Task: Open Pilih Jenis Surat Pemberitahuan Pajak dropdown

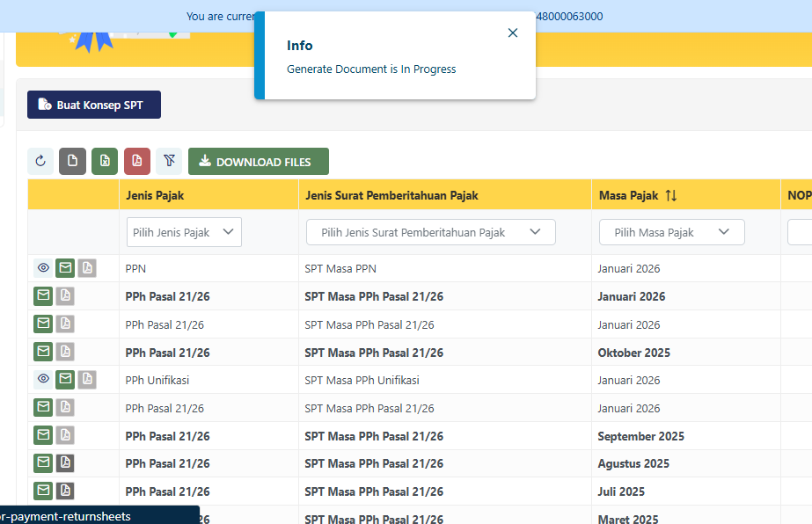Action: click(431, 232)
